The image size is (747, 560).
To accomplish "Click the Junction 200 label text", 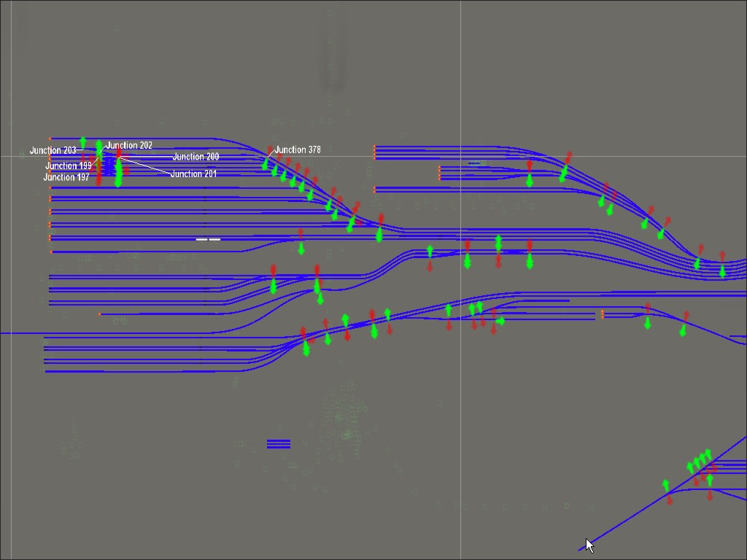I will [x=196, y=157].
